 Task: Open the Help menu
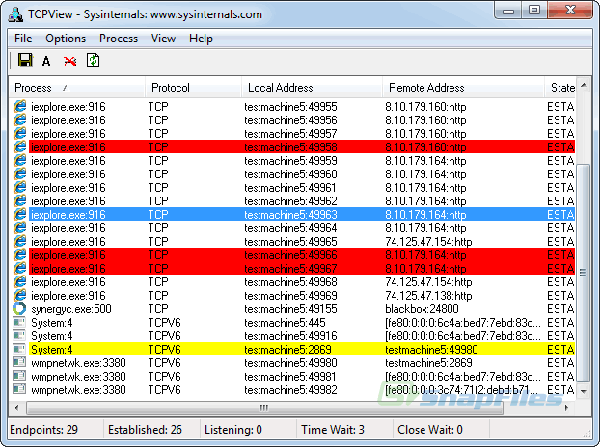pos(201,38)
